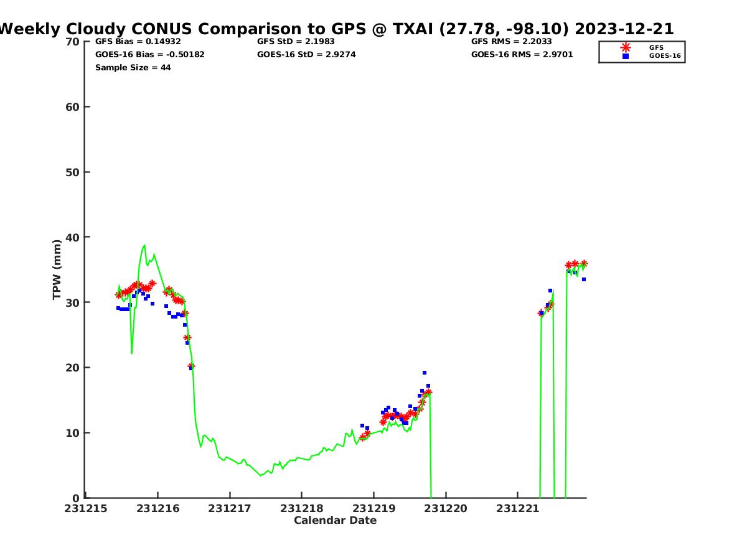747x560 pixels.
Task: Click the 231217 x-axis tick label
Action: (230, 508)
